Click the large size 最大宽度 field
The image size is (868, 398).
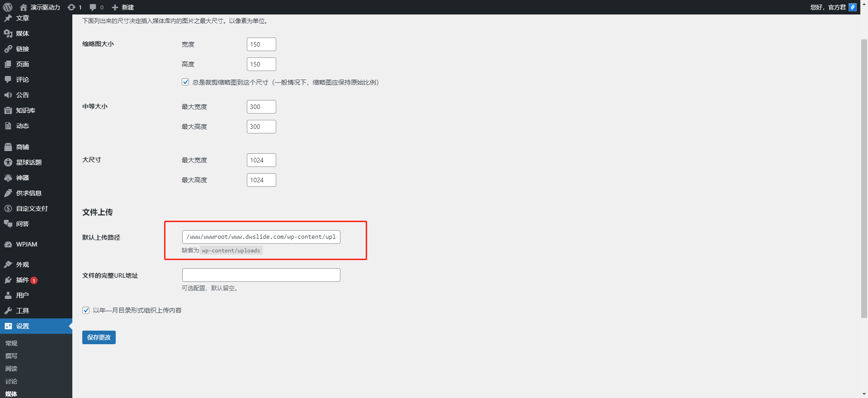(x=261, y=160)
